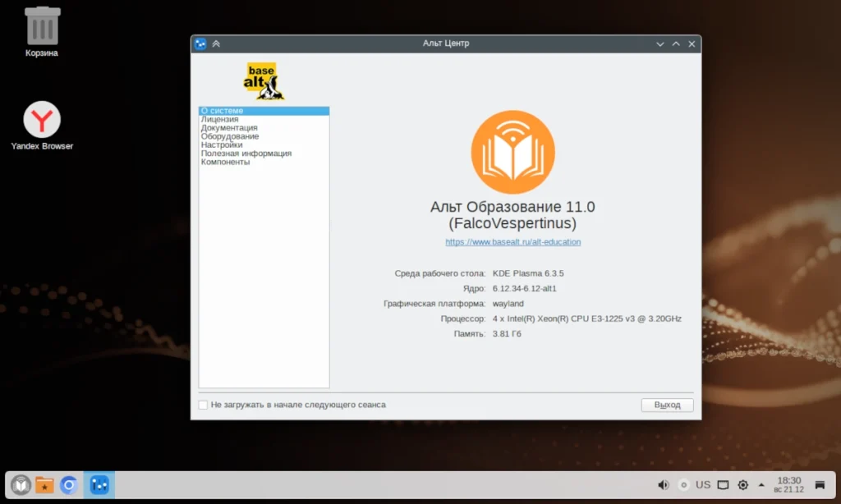Open the basealt.ru/alt-education link

click(512, 242)
